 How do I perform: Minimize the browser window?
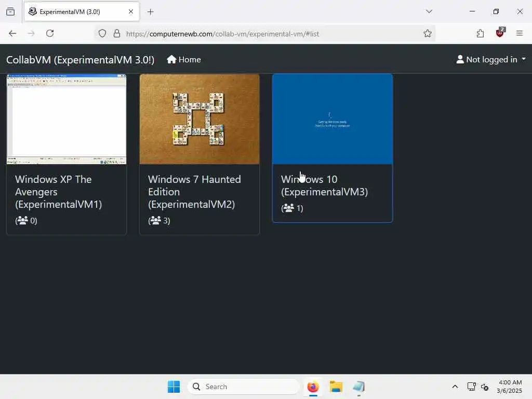[472, 11]
